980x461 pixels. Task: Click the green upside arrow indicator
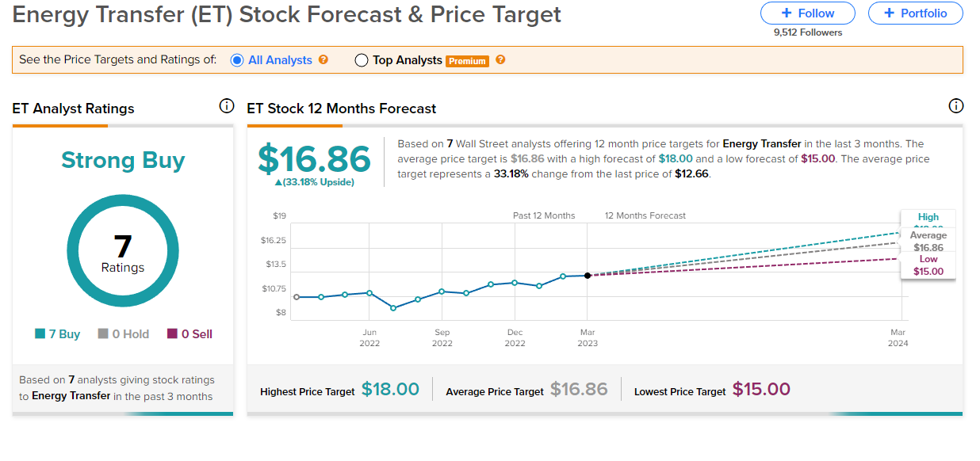278,183
